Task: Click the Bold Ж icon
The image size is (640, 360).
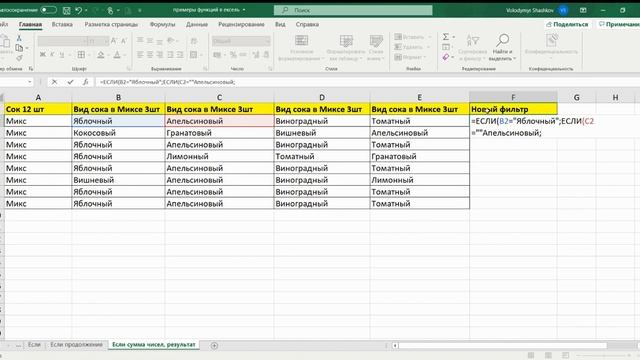Action: 42,54
